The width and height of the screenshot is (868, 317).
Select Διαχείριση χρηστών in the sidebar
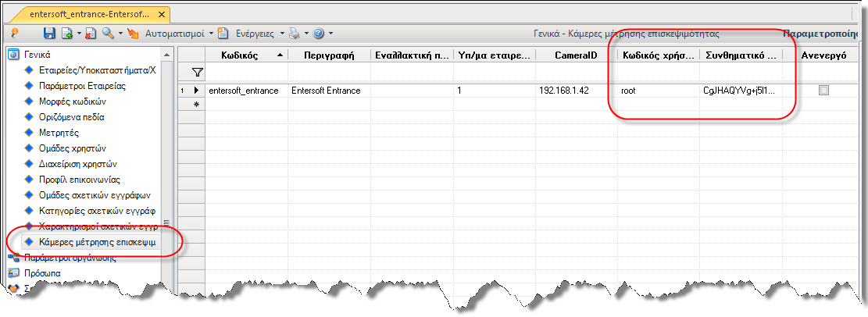coord(78,164)
